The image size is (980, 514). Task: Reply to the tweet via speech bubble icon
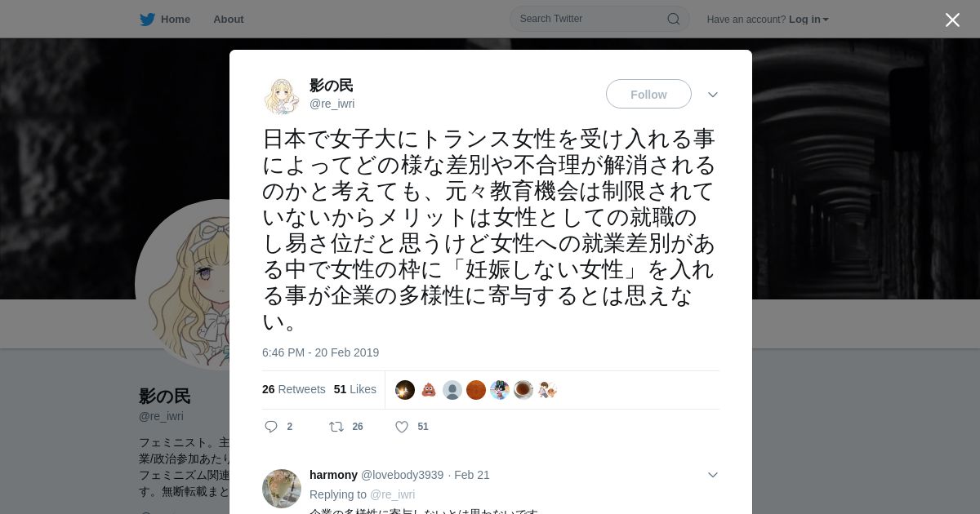tap(272, 427)
